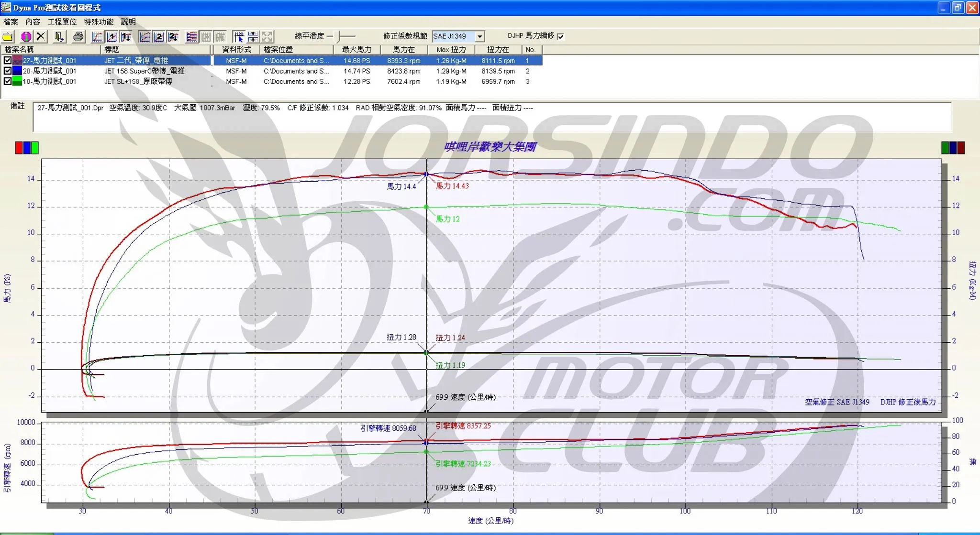This screenshot has width=980, height=535.
Task: Click the 扭力在 column header
Action: click(498, 49)
